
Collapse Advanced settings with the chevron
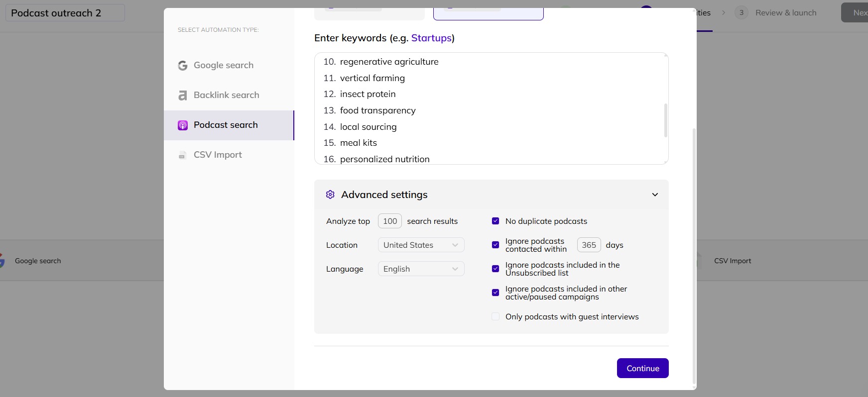click(655, 195)
